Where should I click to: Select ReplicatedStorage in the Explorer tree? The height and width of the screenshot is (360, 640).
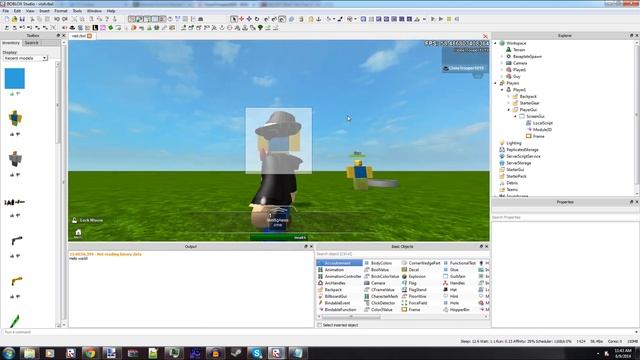[522, 150]
